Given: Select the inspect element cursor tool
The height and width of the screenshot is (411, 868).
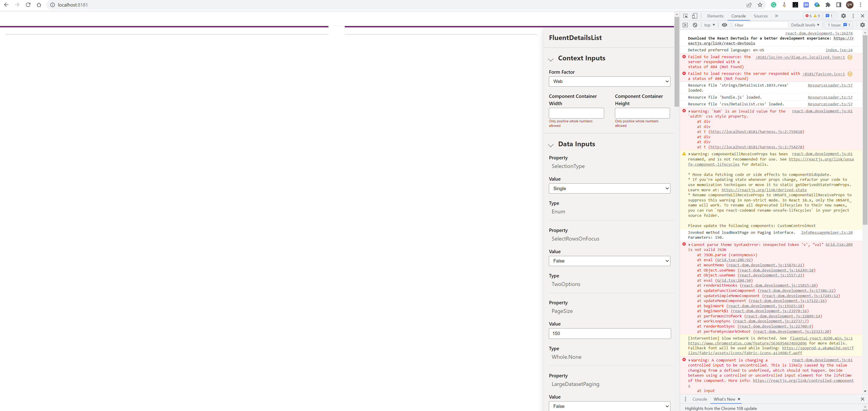Looking at the screenshot, I should (x=685, y=16).
